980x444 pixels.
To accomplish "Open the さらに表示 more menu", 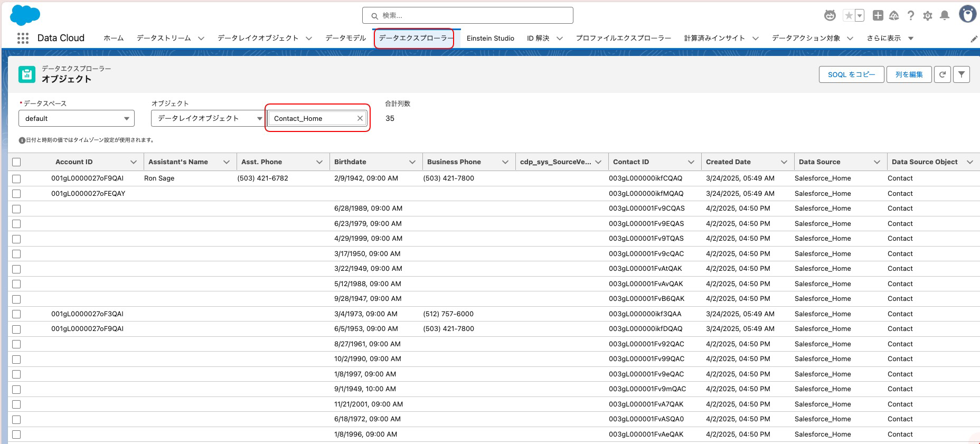I will click(x=890, y=38).
